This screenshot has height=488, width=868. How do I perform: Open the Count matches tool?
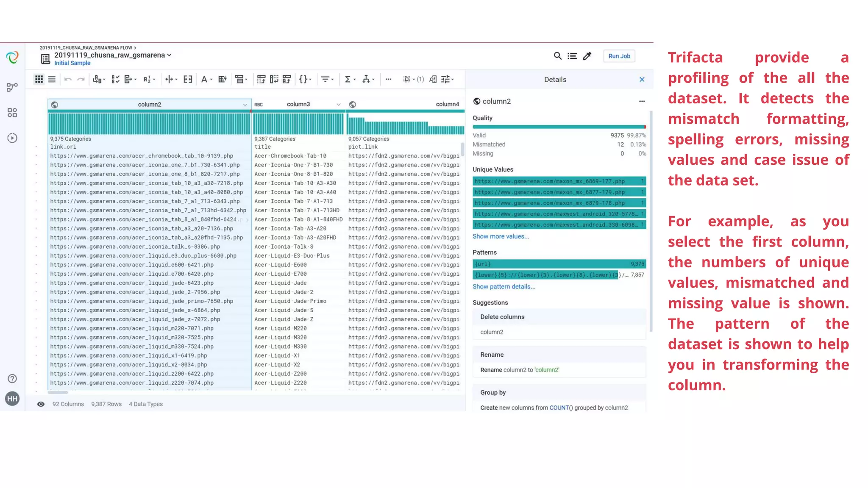click(x=149, y=79)
